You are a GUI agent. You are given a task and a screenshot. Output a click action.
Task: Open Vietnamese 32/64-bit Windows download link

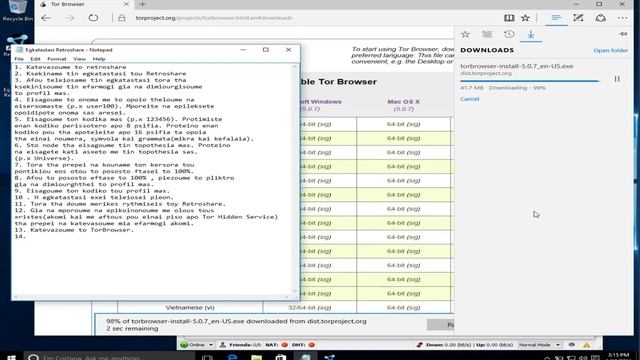[x=309, y=307]
